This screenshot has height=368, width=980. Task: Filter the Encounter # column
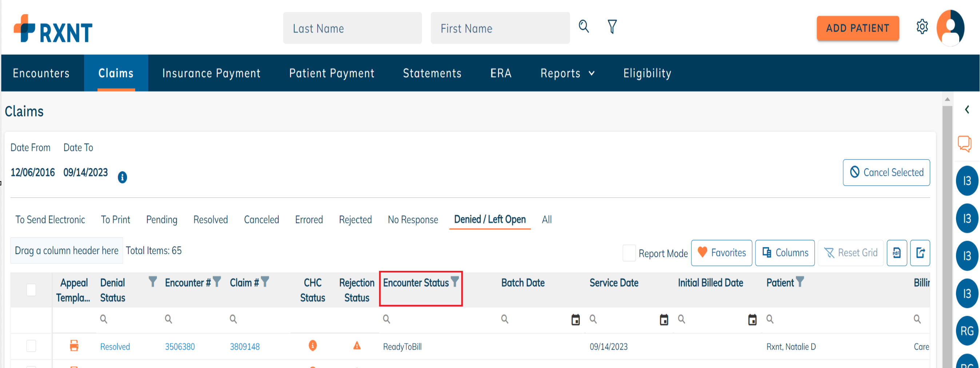216,282
